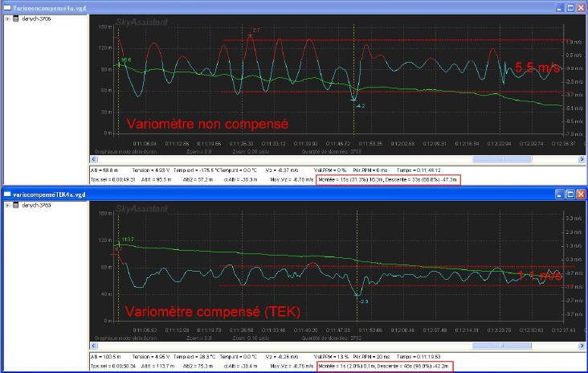
Task: Click 'Vz = -0.37 m/s' status value
Action: tap(282, 170)
